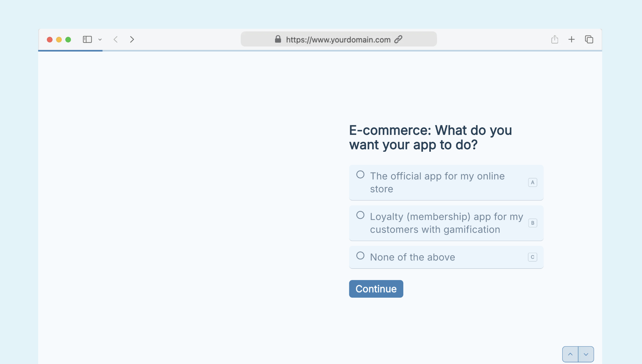Open the browser share icon
The image size is (642, 364).
(555, 39)
